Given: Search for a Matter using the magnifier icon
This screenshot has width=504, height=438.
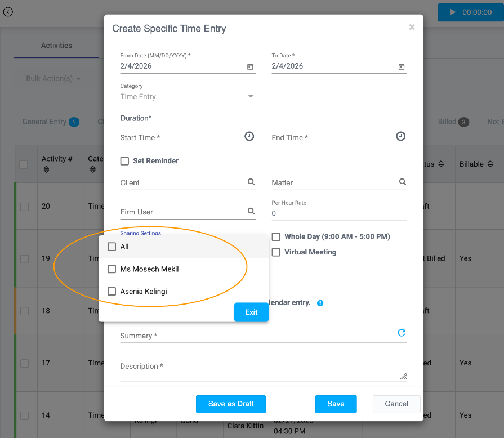Looking at the screenshot, I should (402, 182).
